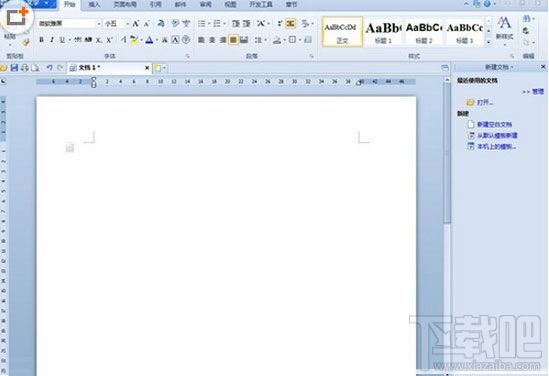The image size is (549, 376).
Task: Click the distributed alignment button
Action: click(x=244, y=40)
